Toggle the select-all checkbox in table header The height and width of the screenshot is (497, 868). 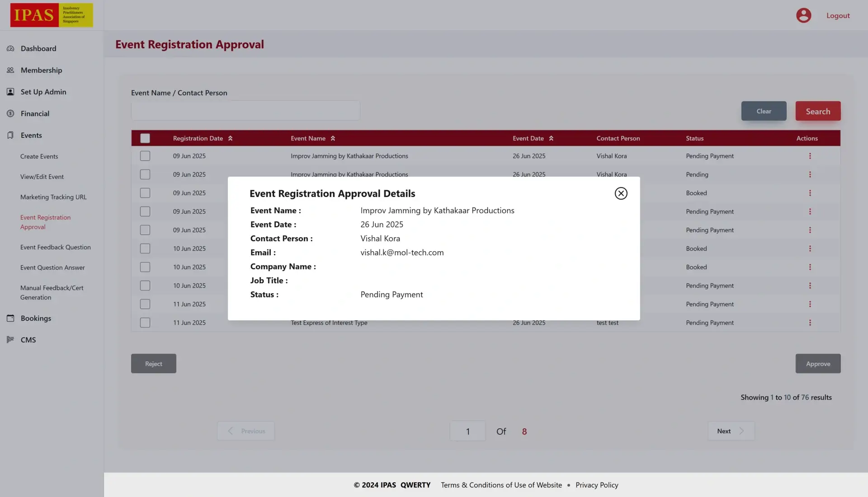[145, 138]
